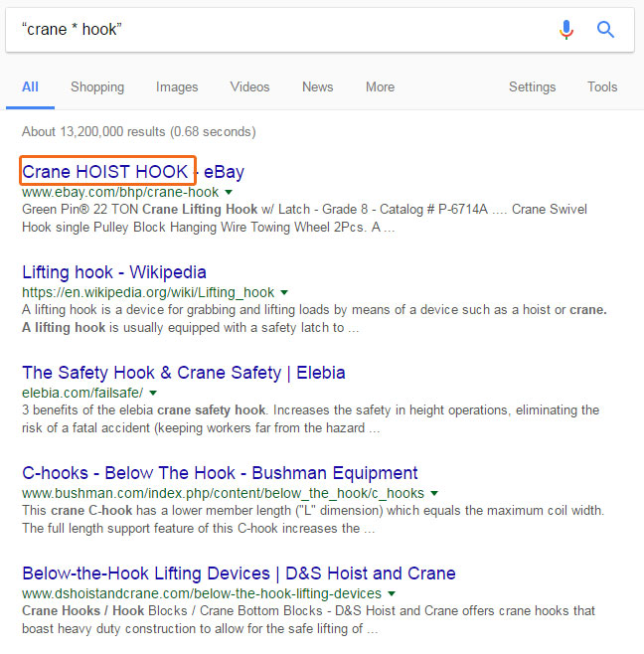This screenshot has width=644, height=654.
Task: Click the https://en.wikipedia.org/wiki/Lifting_hook URL text
Action: [148, 292]
